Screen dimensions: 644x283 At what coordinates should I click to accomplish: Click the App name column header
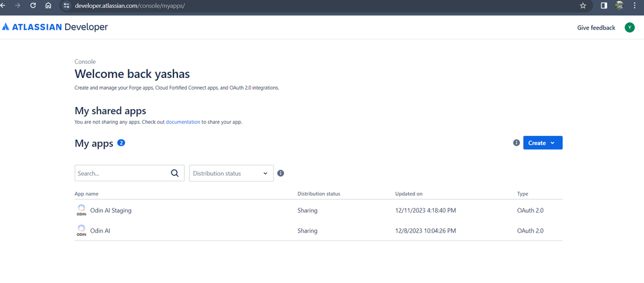pos(86,193)
